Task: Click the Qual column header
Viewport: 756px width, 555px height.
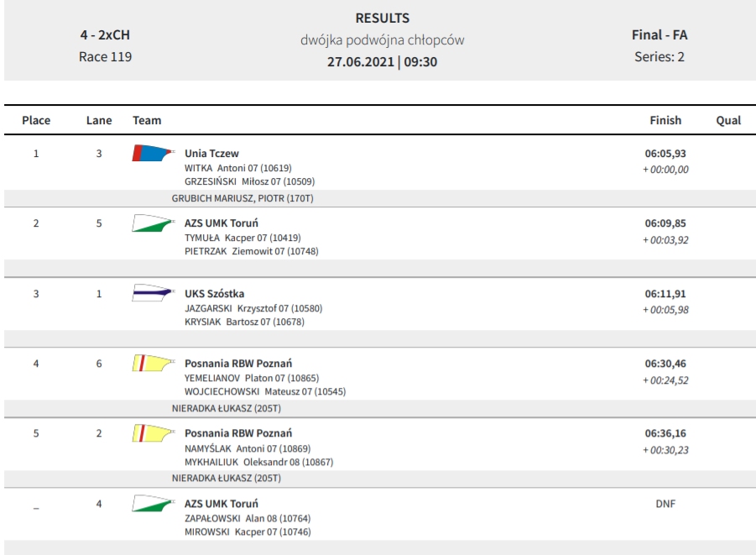Action: point(728,120)
